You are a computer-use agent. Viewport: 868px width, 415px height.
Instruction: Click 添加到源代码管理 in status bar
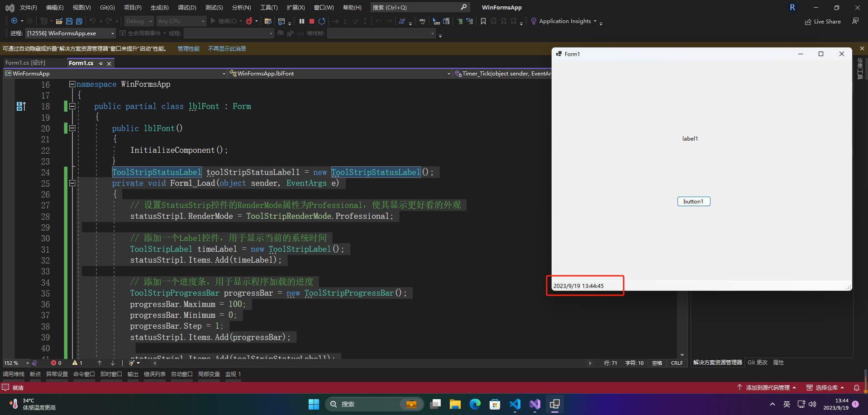[x=766, y=388]
